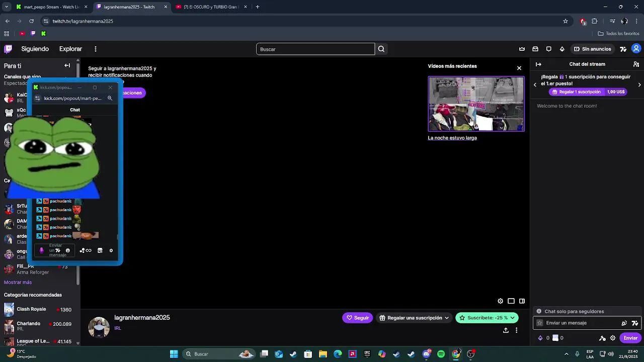
Task: Toggle the system volume tray icon
Action: 611,354
